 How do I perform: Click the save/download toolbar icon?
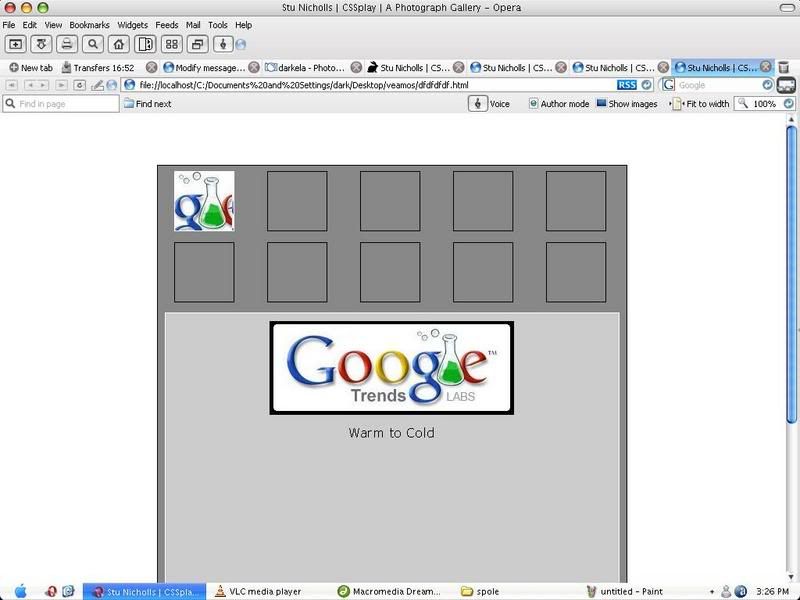[41, 44]
